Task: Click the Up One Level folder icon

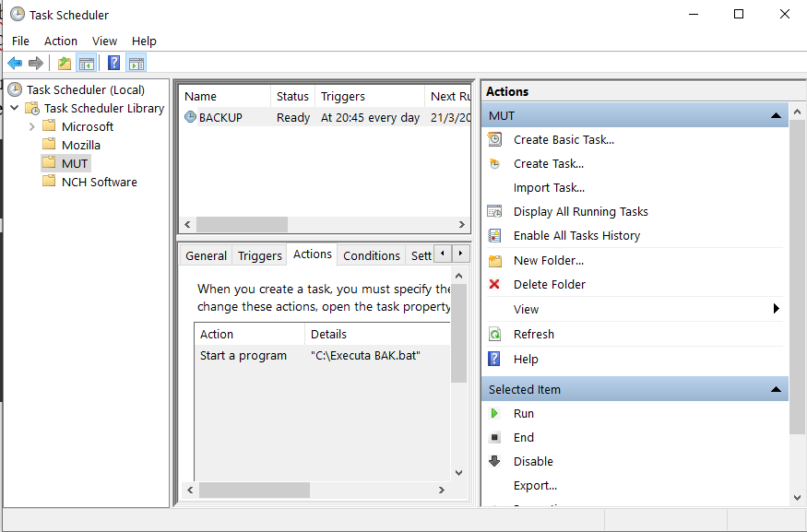Action: (x=64, y=63)
